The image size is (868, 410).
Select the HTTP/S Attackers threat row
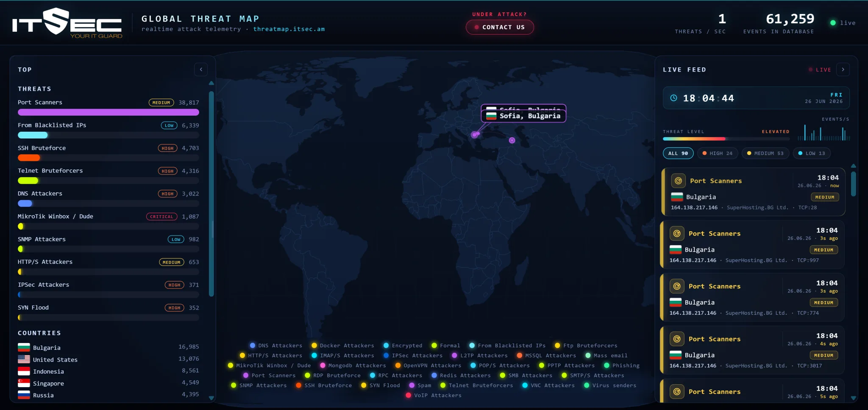[x=108, y=267]
